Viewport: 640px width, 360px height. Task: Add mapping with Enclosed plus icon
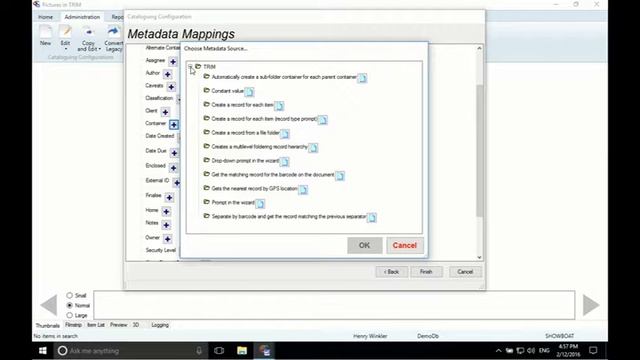(173, 168)
